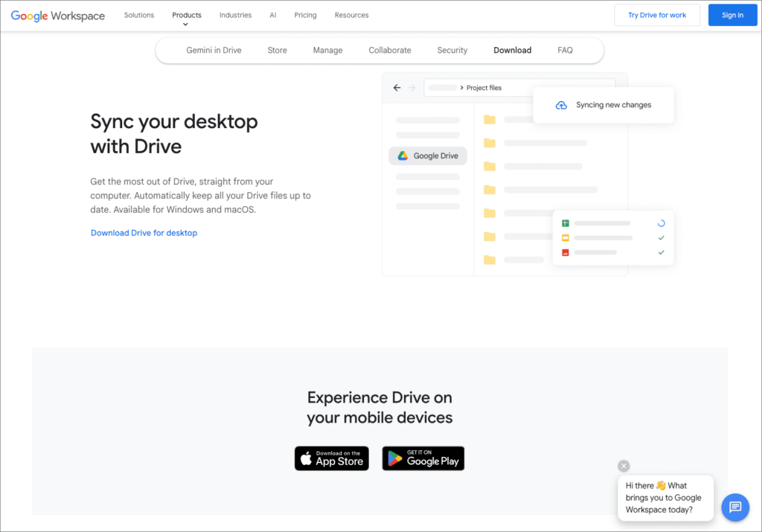Select the Download section tab
The width and height of the screenshot is (762, 532).
tap(512, 50)
